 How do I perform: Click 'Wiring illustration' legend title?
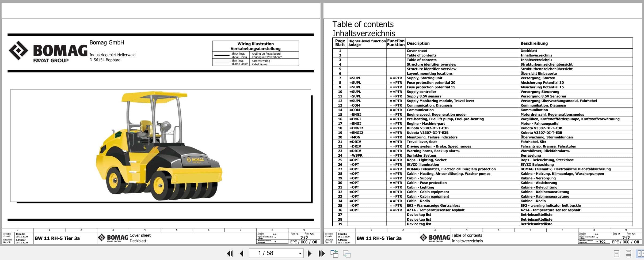pos(256,44)
